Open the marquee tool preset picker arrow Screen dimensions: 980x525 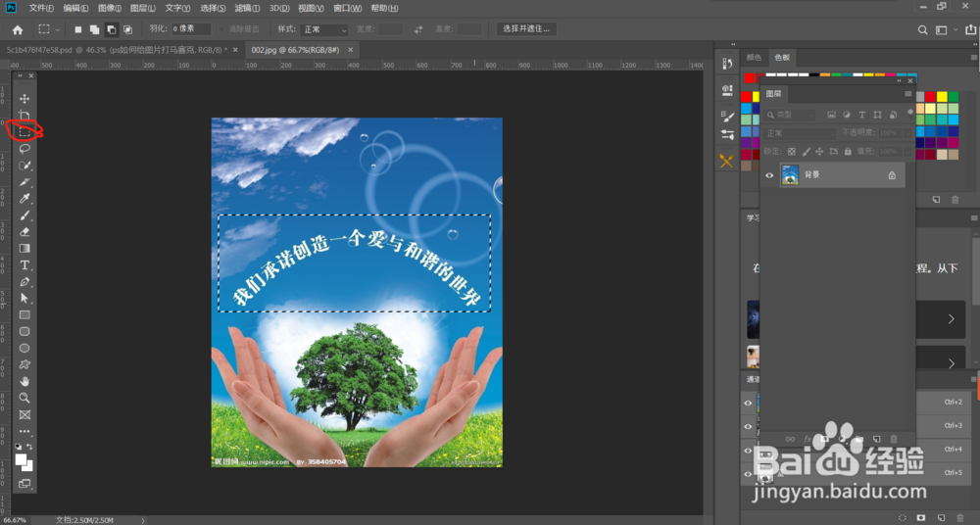tap(58, 29)
